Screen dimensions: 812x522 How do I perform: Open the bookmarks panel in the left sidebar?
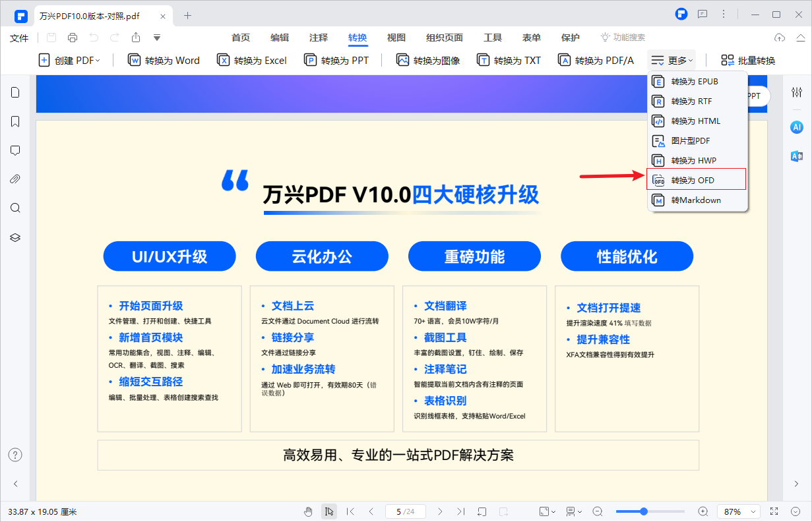(x=15, y=121)
